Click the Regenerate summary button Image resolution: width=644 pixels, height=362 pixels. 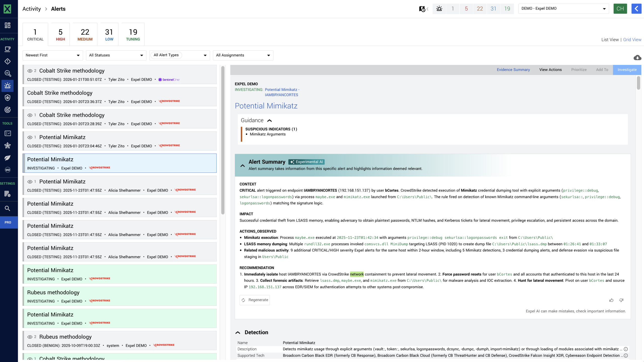[x=255, y=300]
